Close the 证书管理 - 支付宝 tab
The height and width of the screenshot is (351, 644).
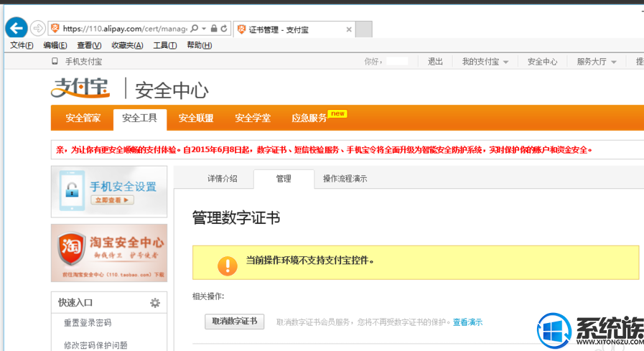click(349, 29)
